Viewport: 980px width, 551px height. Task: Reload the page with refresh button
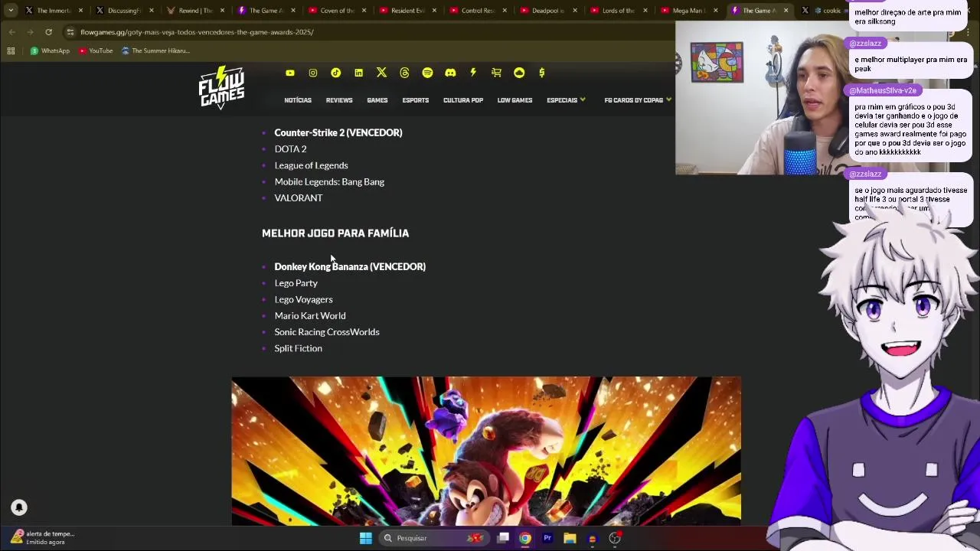coord(48,32)
